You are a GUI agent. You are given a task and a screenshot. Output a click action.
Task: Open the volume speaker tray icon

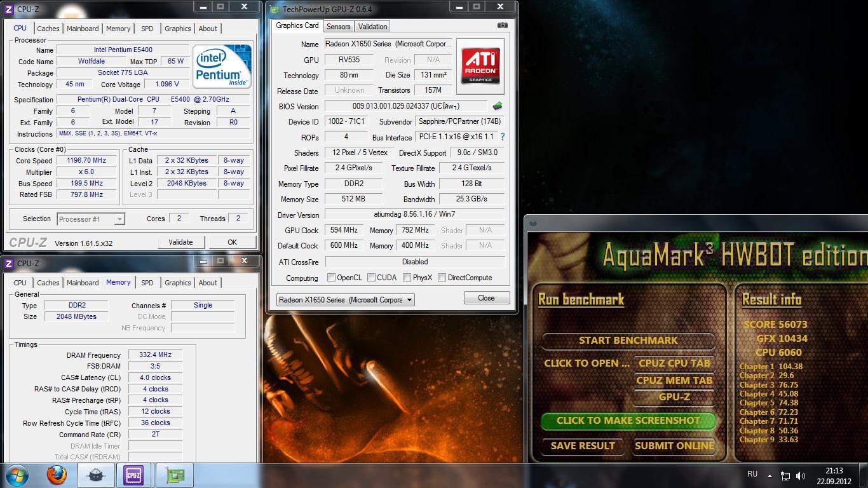pos(801,475)
